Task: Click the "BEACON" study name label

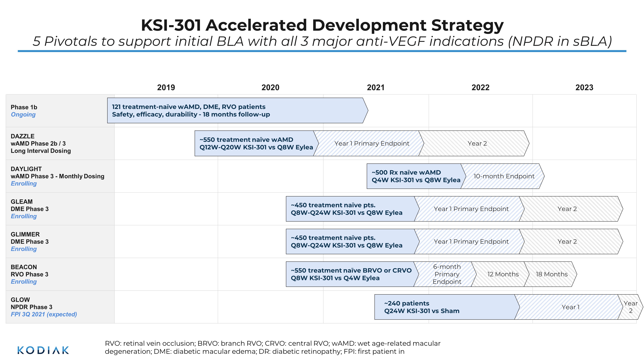Action: (24, 267)
